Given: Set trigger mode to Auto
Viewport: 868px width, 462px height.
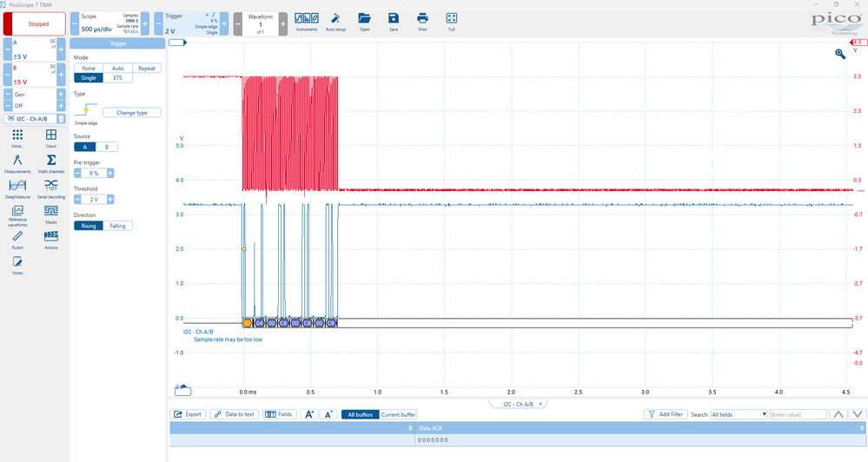Looking at the screenshot, I should pyautogui.click(x=117, y=68).
